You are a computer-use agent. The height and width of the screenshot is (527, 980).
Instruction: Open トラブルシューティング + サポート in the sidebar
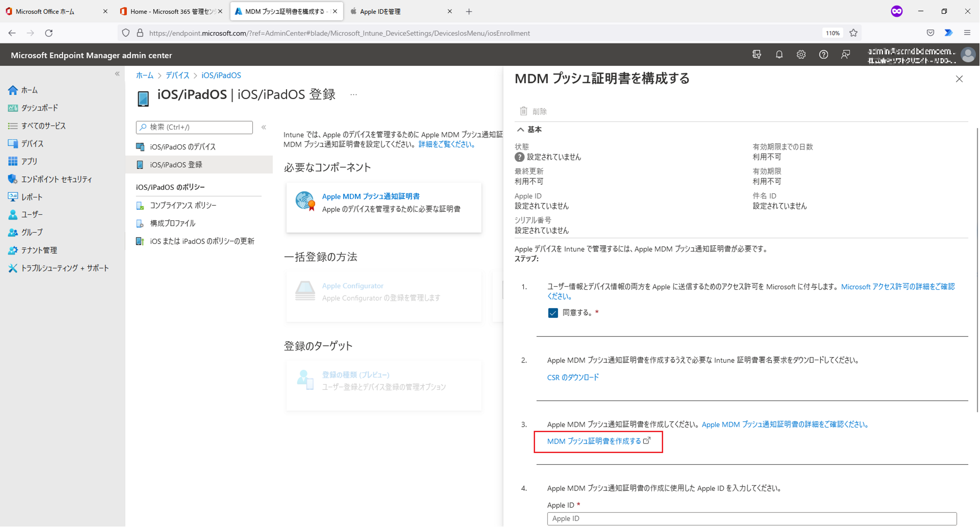coord(58,268)
